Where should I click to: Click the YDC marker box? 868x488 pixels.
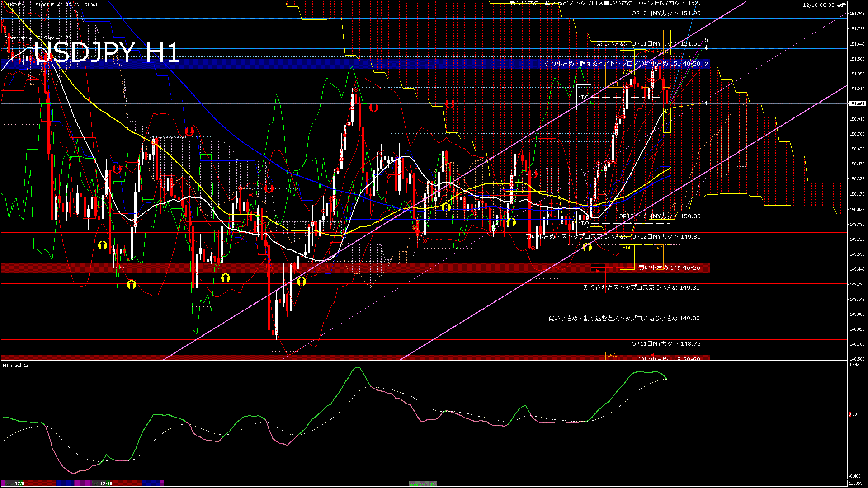[x=584, y=97]
